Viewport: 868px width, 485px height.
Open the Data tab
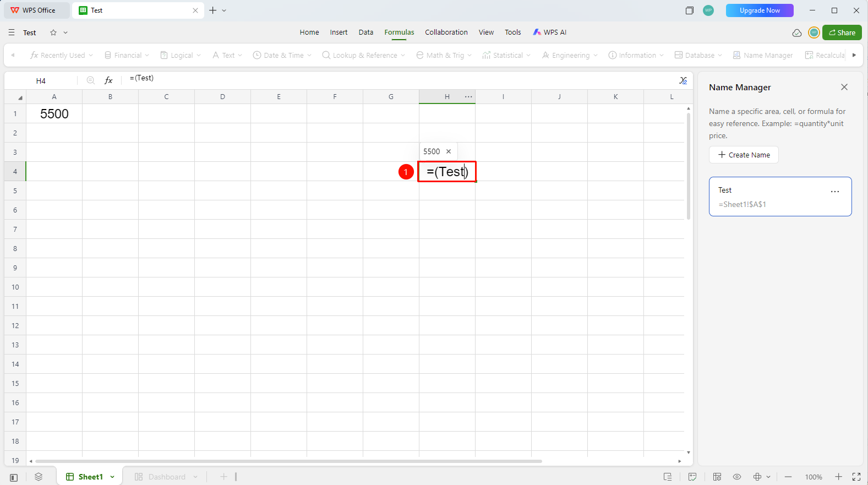[366, 32]
